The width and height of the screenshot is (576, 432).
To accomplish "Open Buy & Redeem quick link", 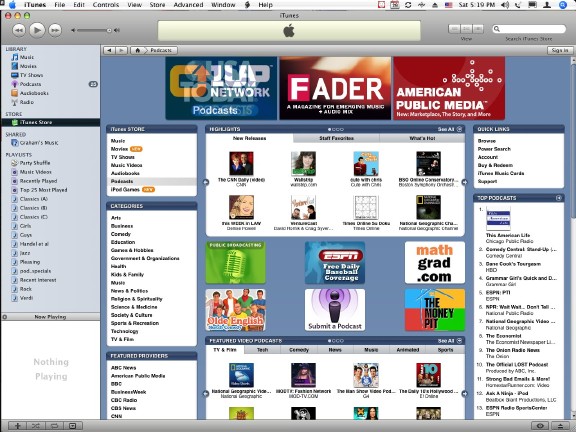I will coord(495,165).
